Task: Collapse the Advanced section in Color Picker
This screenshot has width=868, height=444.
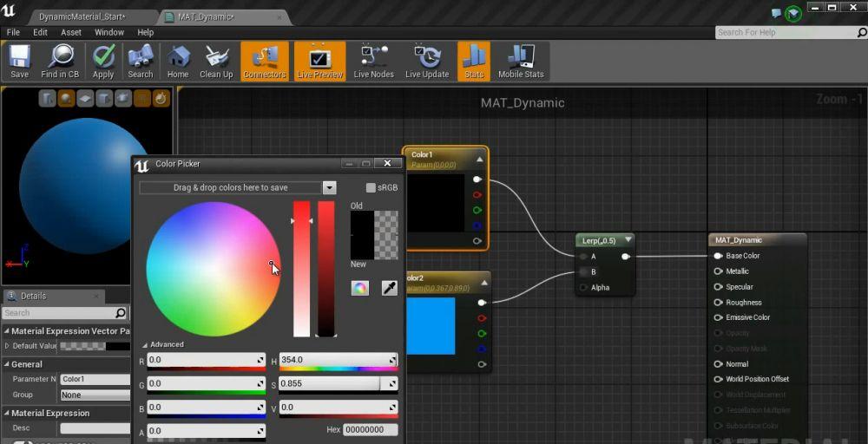Action: [146, 344]
